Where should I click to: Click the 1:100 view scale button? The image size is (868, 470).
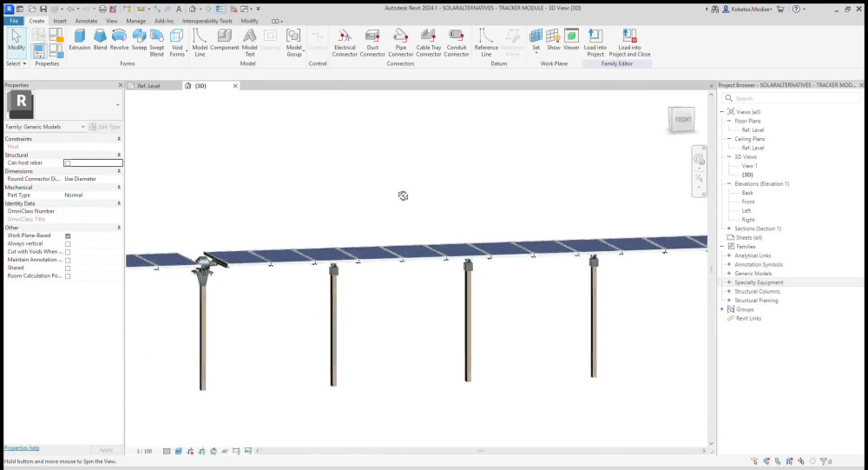tap(144, 451)
